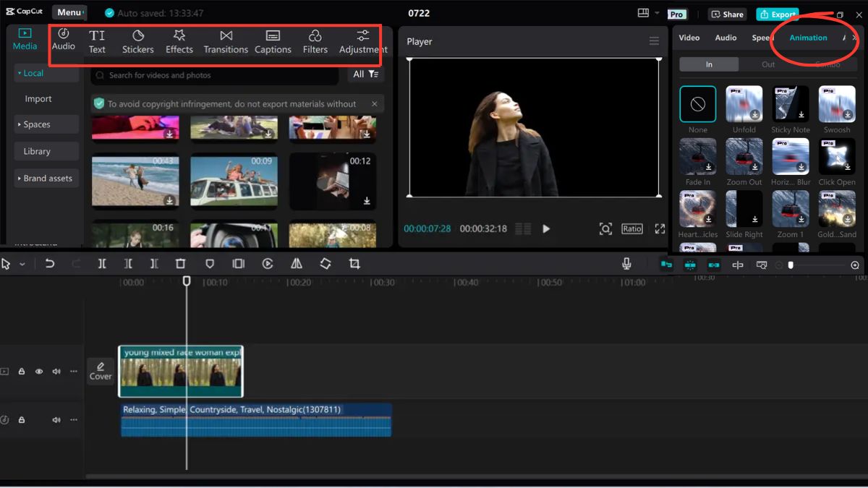Select the Fade In animation thumbnail

pyautogui.click(x=698, y=157)
